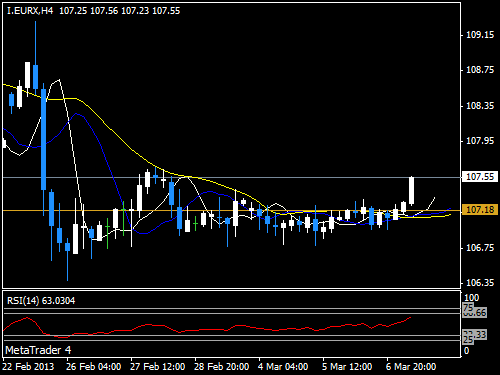Click the orange 107.18 level price tag

480,210
